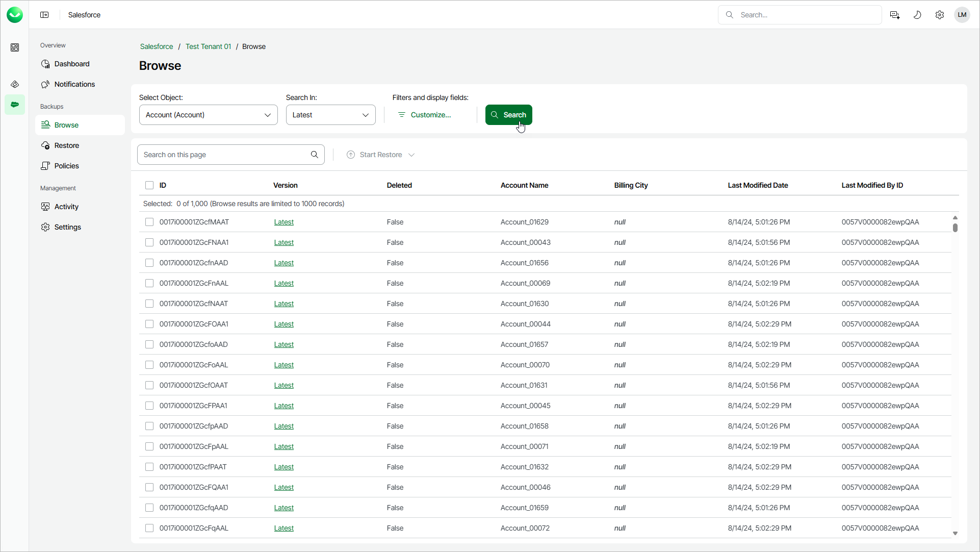Open the settings gear in top bar

coord(939,15)
